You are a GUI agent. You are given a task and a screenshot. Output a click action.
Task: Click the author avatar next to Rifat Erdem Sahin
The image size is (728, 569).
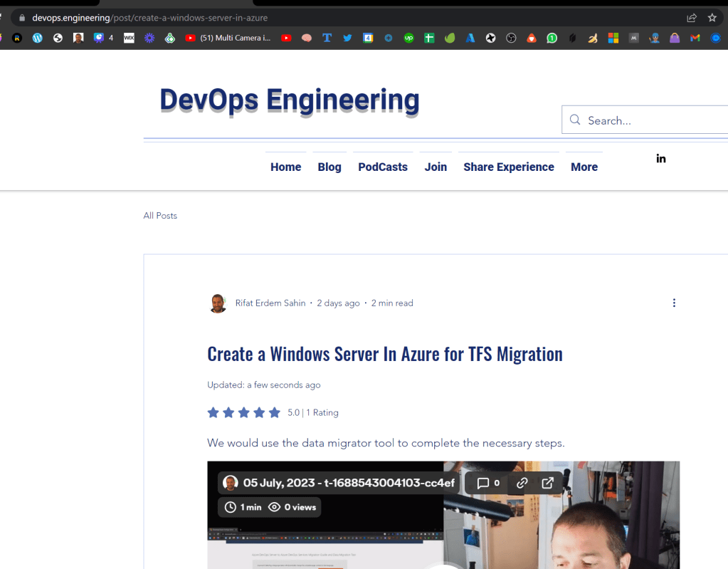click(x=218, y=303)
